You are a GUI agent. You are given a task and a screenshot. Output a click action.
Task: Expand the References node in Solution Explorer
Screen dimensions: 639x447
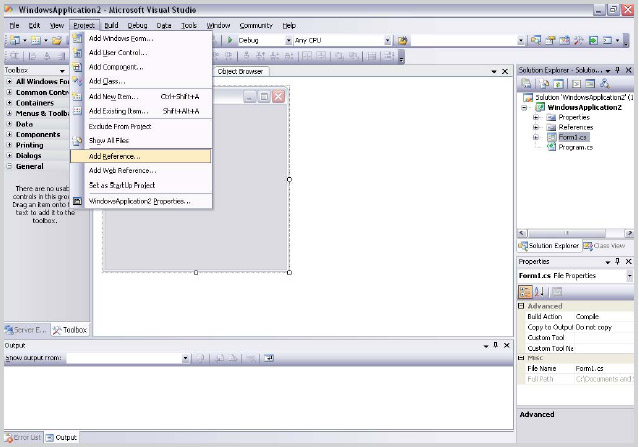coord(536,127)
